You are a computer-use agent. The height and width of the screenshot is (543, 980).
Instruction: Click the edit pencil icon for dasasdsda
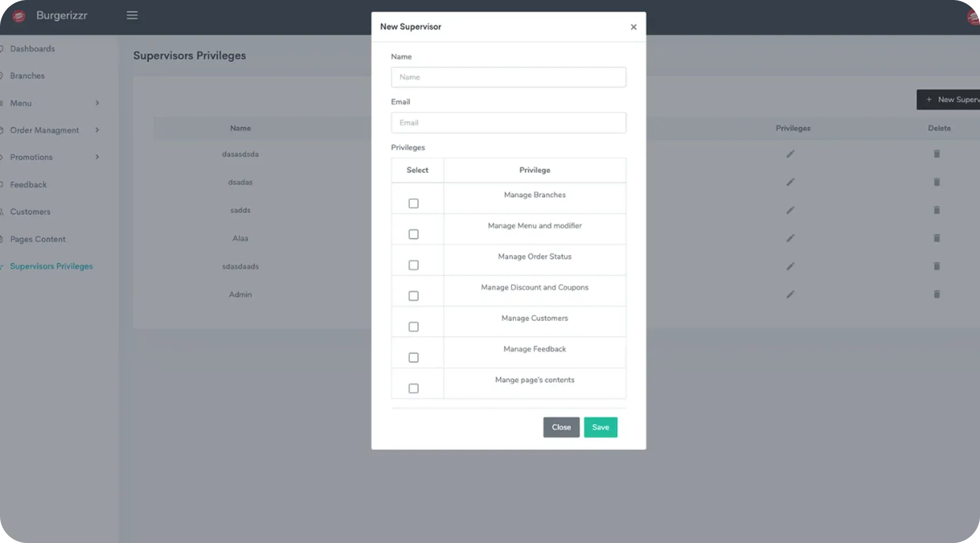click(790, 154)
